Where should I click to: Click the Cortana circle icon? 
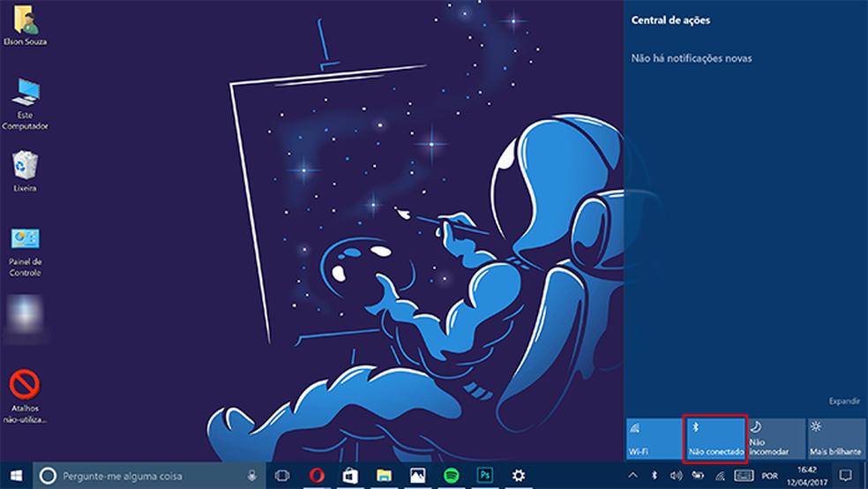point(48,476)
